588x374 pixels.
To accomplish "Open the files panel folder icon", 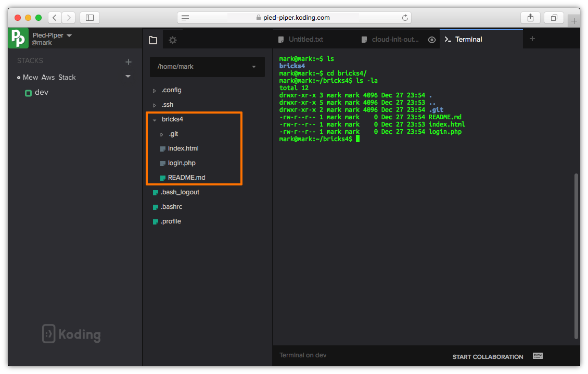I will (152, 40).
